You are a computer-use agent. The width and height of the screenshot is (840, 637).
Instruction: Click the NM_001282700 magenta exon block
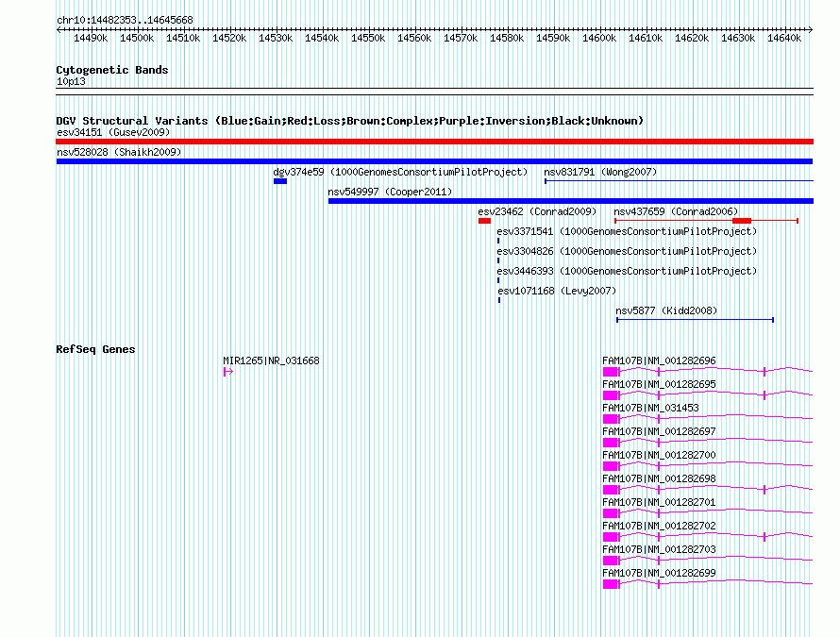pos(611,466)
